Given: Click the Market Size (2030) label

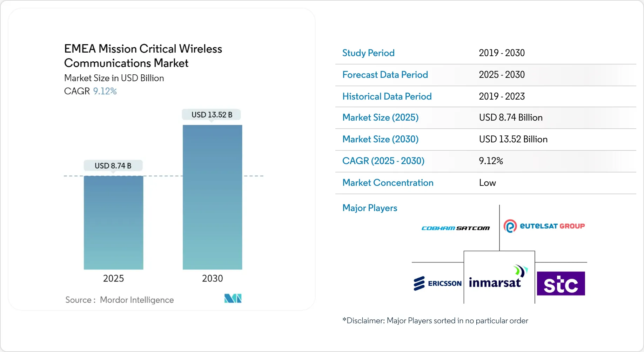Looking at the screenshot, I should pos(380,139).
